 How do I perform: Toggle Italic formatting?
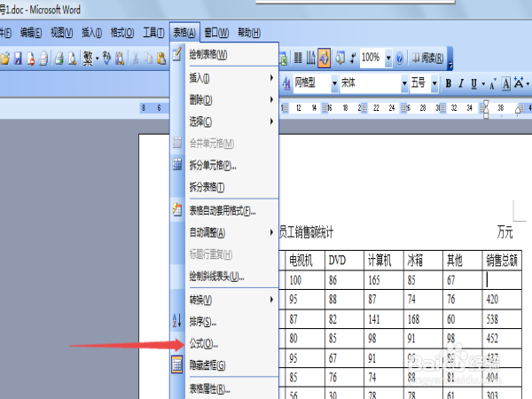tap(461, 83)
